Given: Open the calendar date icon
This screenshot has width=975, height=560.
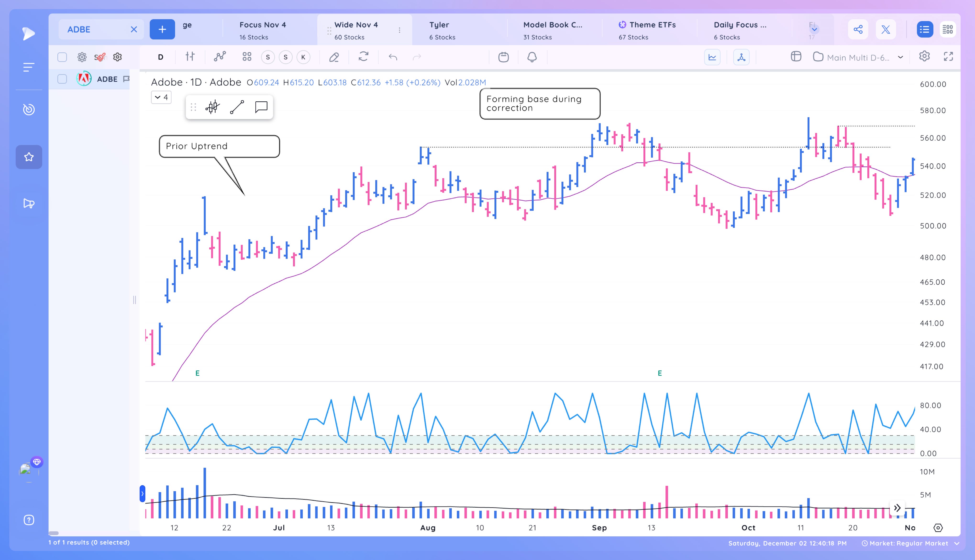Looking at the screenshot, I should coord(503,57).
